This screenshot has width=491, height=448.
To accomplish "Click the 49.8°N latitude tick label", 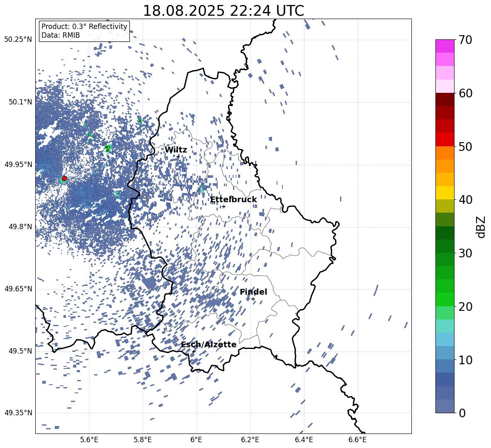I will coord(20,227).
